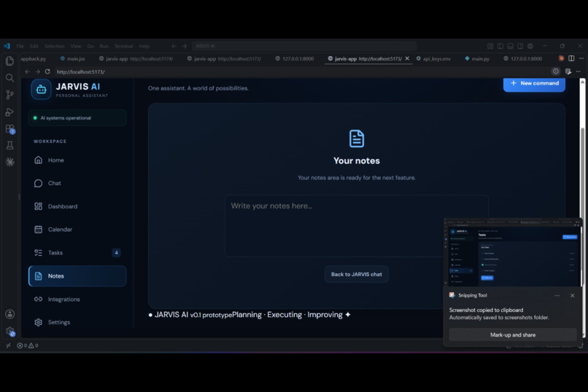Go back in the browser preview toolbar
Viewport: 588px width, 392px height.
27,71
